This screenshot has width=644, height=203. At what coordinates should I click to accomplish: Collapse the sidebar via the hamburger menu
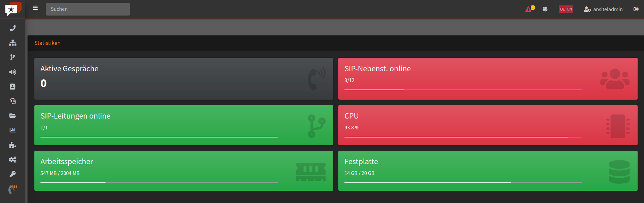click(x=35, y=8)
